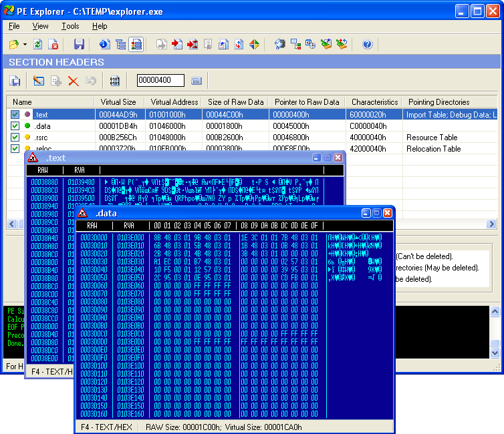Select the .data row name

point(43,126)
